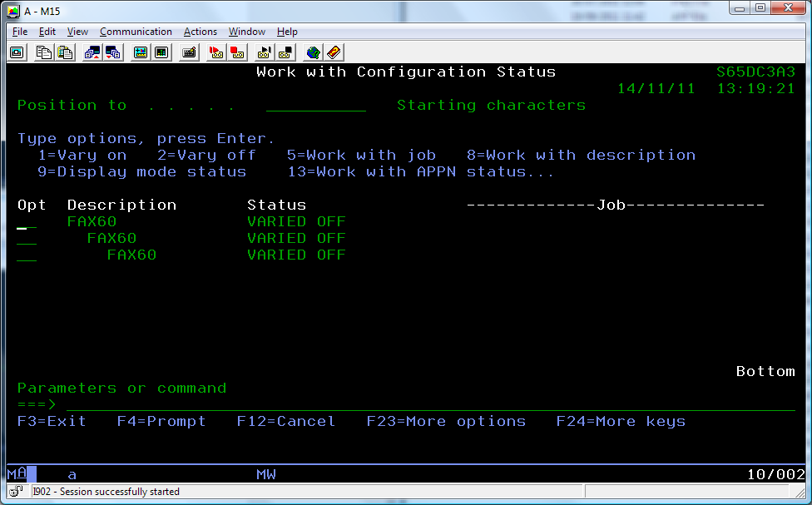
Task: Open the Help menu
Action: [x=287, y=32]
